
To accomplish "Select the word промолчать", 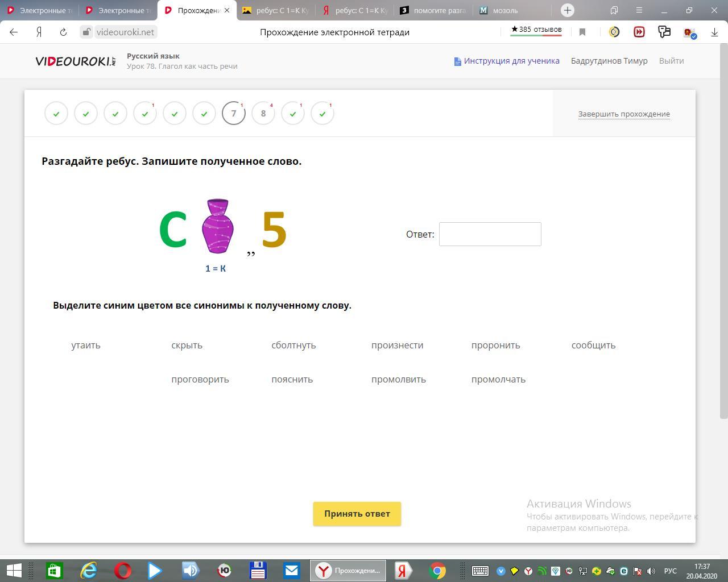I will pyautogui.click(x=498, y=379).
